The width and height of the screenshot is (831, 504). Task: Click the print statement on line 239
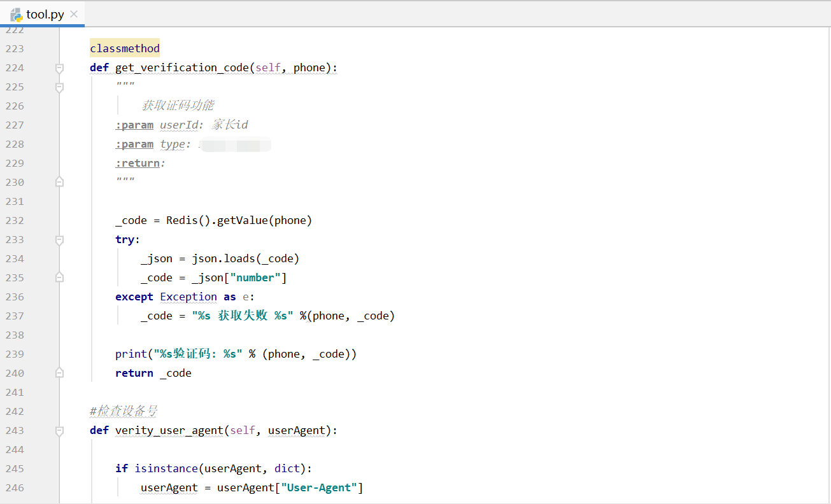236,354
